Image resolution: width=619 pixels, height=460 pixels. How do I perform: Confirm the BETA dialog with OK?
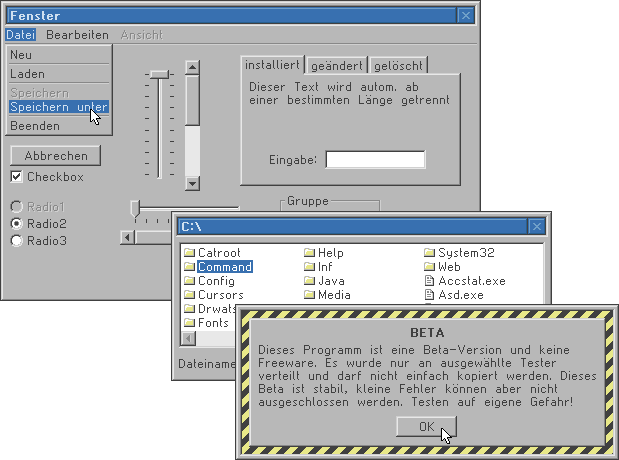(x=426, y=426)
